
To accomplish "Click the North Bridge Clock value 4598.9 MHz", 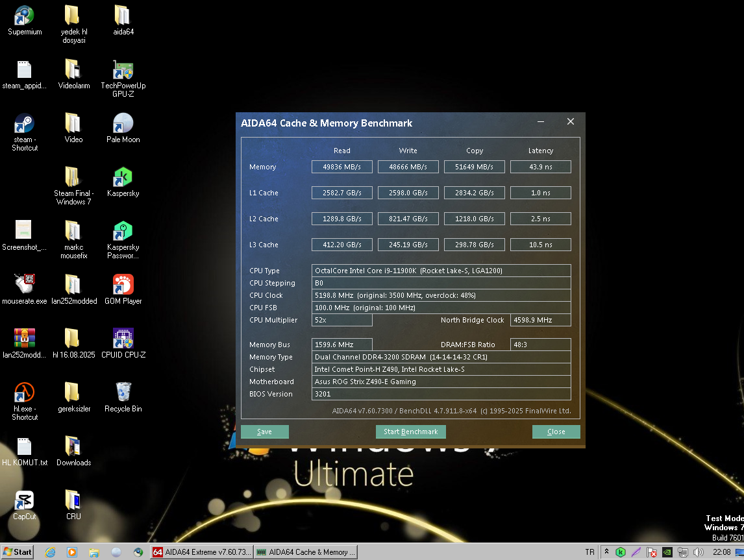I will tap(540, 320).
